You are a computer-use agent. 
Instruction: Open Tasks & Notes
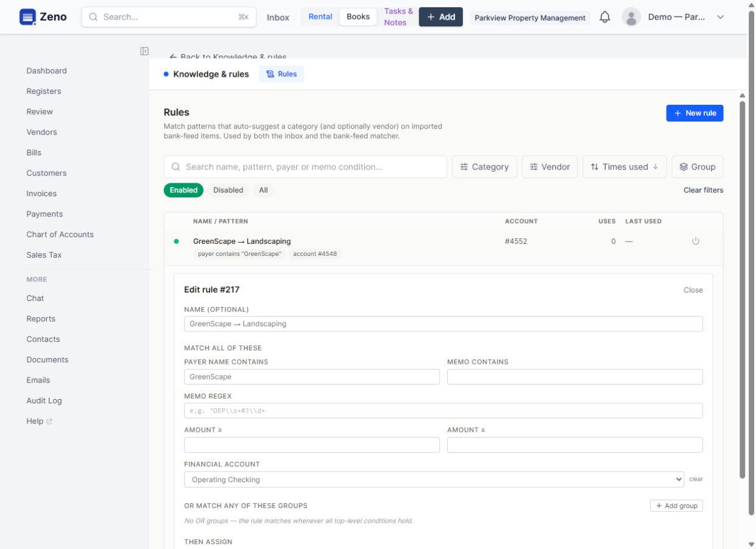(x=398, y=17)
